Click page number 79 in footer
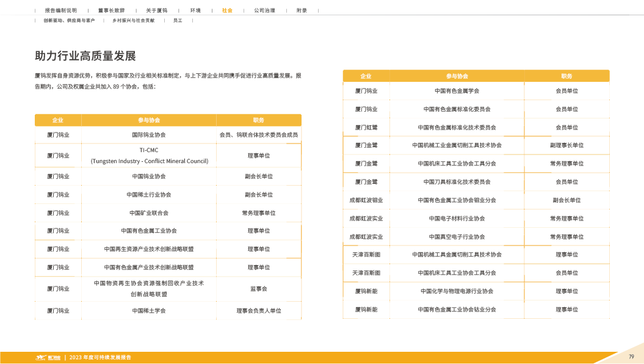The height and width of the screenshot is (364, 644). 631,357
